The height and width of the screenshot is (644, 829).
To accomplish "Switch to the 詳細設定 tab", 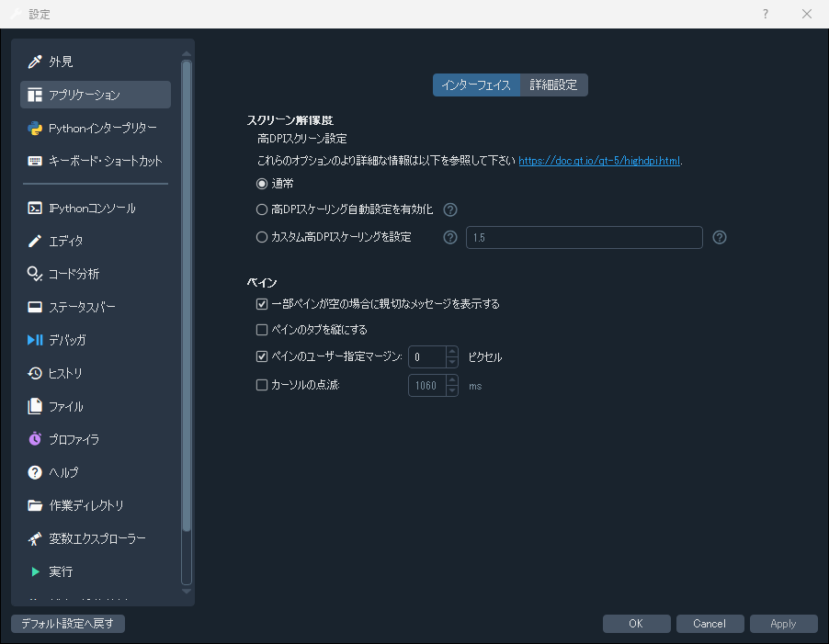I will pos(554,85).
